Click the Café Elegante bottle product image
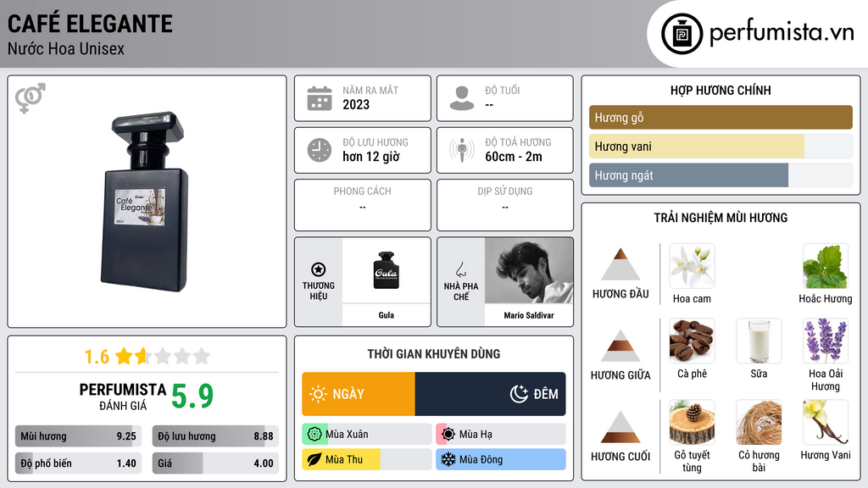 145,202
